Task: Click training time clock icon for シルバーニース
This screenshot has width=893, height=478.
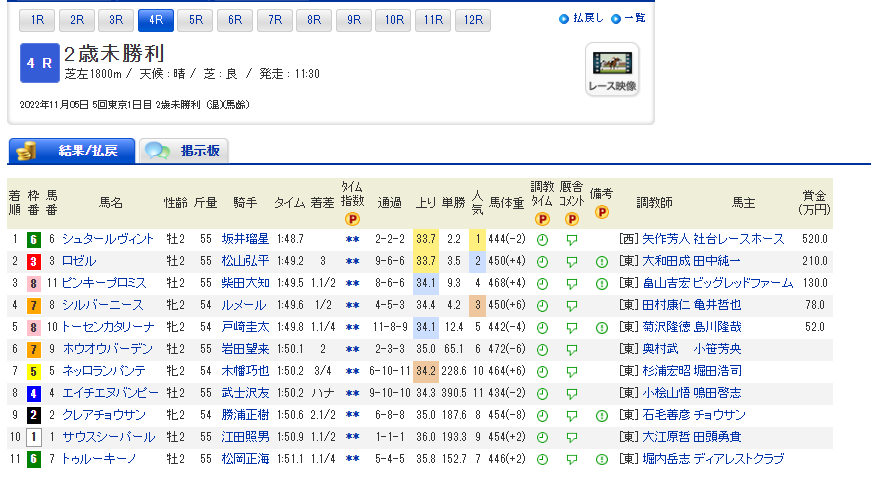Action: tap(542, 305)
